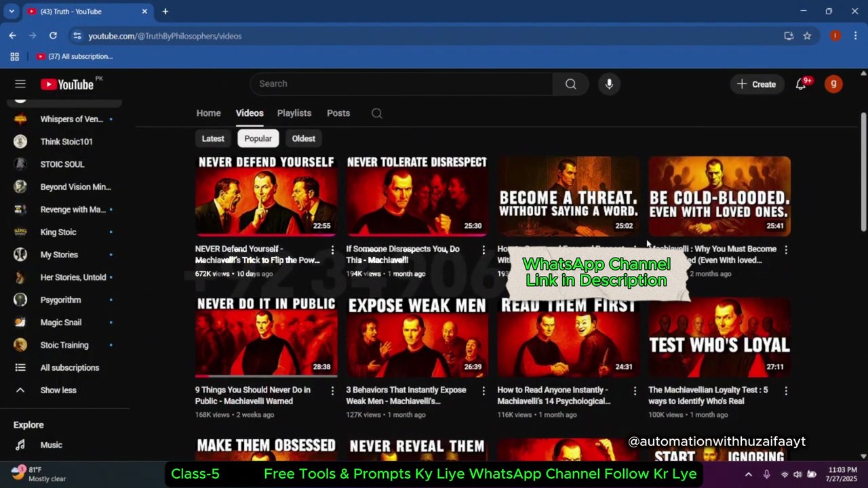Click the install app icon in address bar
The image size is (868, 488).
tap(789, 36)
